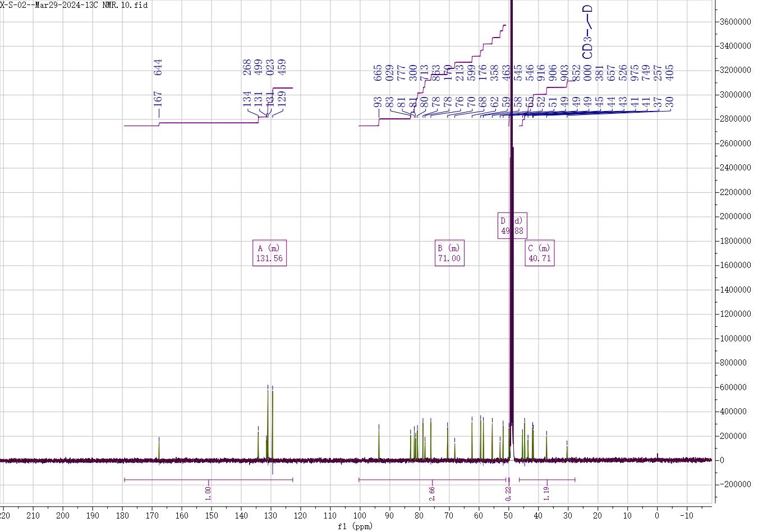Click the carbonyl peak near 167 ppm
The height and width of the screenshot is (532, 763).
159,448
